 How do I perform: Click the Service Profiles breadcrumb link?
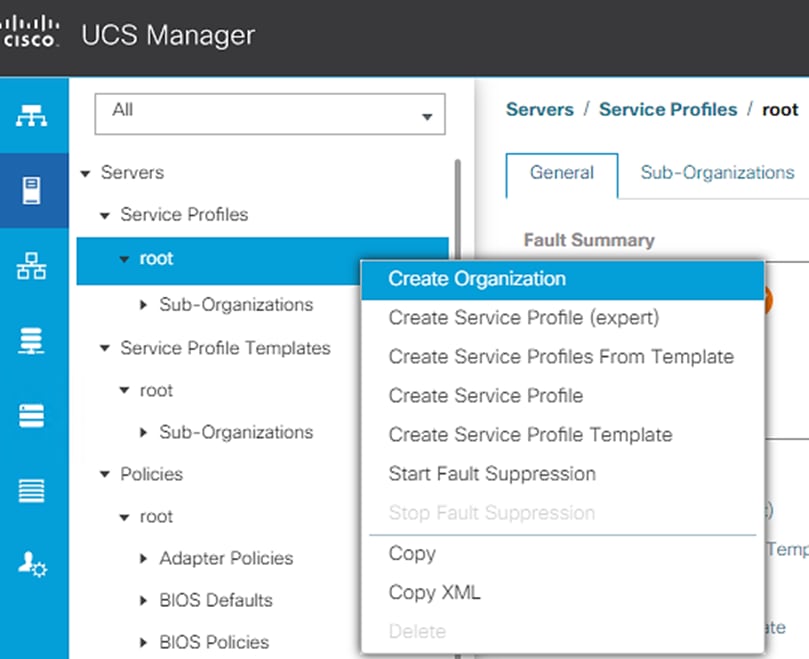tap(667, 110)
